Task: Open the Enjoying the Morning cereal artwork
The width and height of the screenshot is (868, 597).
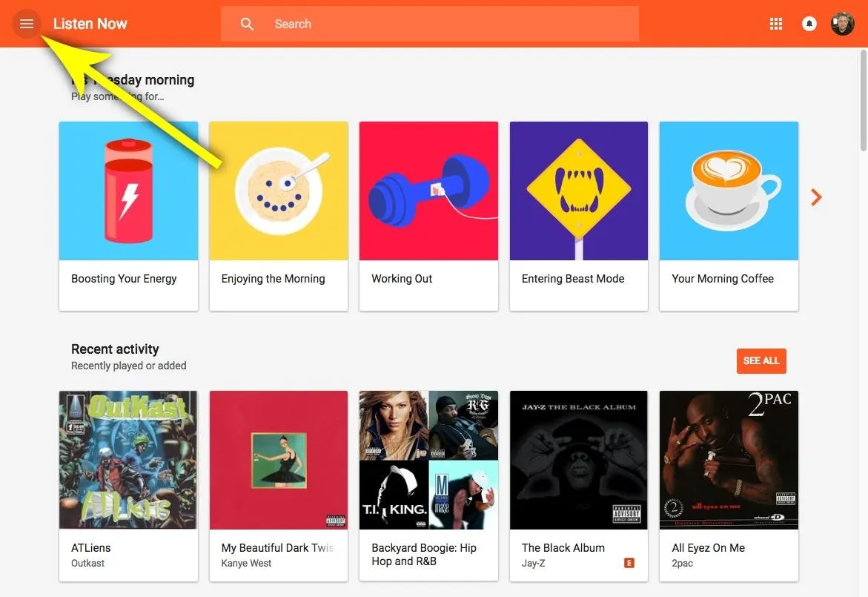Action: pos(279,191)
